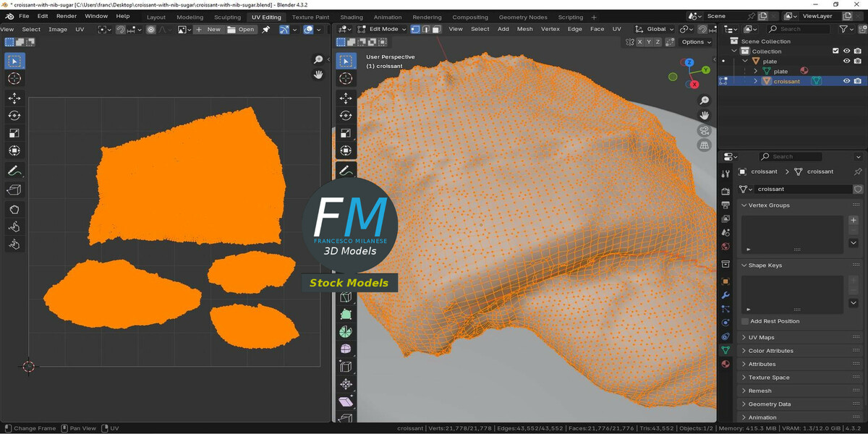Select the Rip Region tool in the UV editor
This screenshot has height=434, width=868.
click(14, 190)
